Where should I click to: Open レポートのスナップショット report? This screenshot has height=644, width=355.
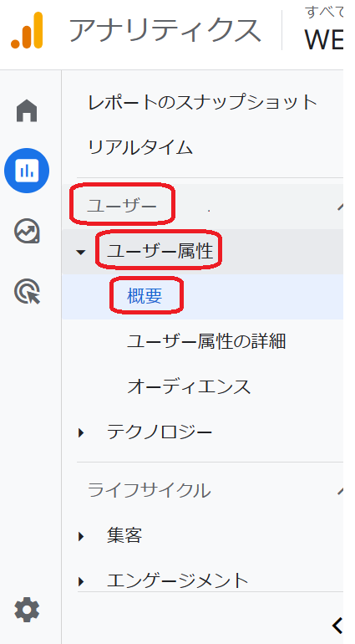pyautogui.click(x=203, y=102)
